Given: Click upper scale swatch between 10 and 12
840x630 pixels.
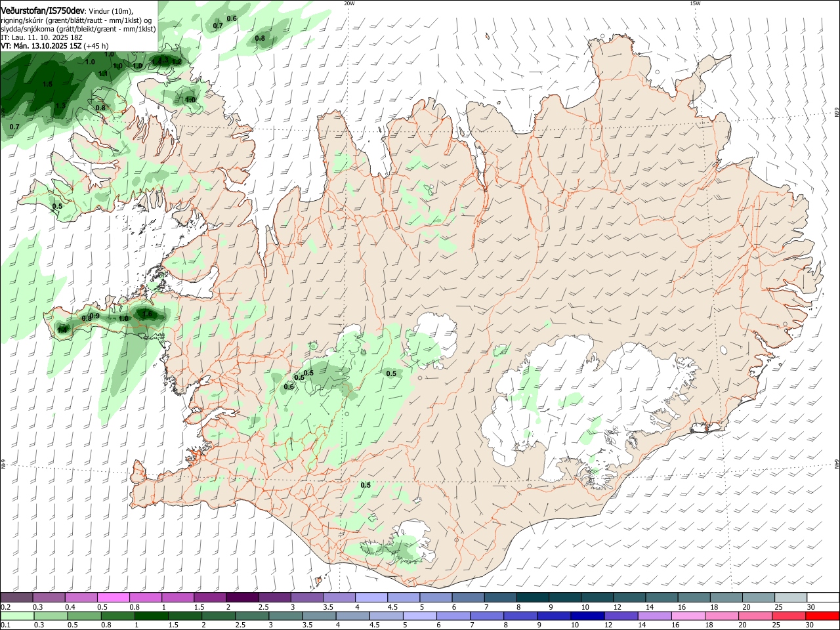Looking at the screenshot, I should pos(597,597).
